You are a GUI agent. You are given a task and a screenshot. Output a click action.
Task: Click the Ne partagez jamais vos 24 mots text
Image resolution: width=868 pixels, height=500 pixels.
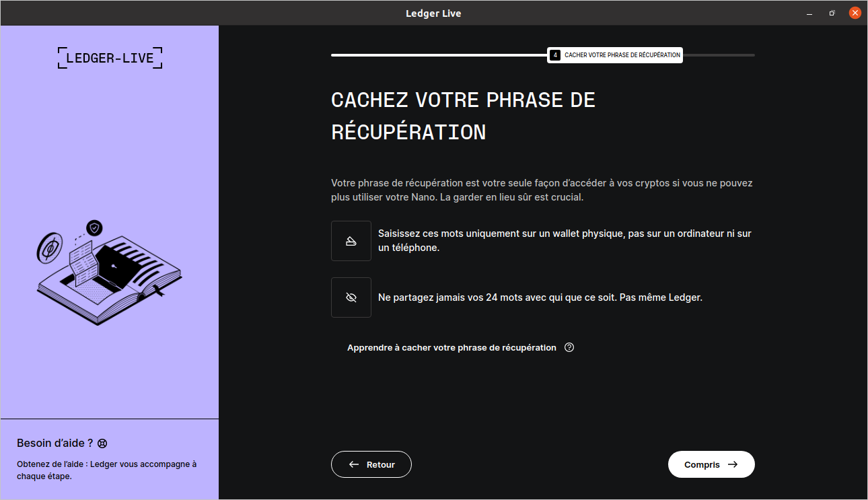point(540,297)
